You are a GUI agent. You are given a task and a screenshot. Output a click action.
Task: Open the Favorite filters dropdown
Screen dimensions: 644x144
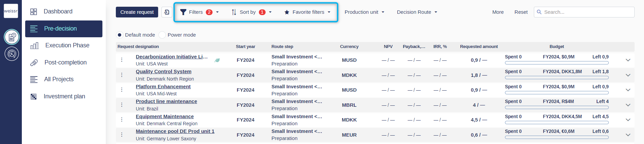[307, 12]
